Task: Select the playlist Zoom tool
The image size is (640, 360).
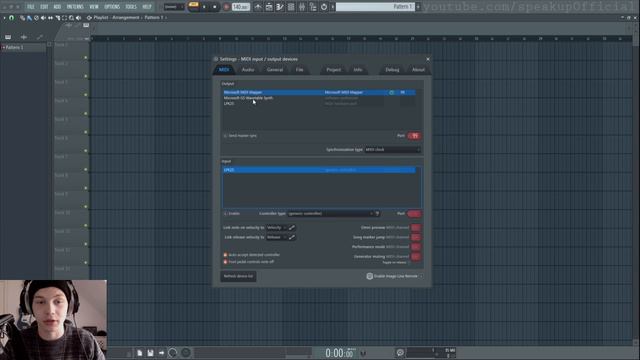Action: coord(71,18)
